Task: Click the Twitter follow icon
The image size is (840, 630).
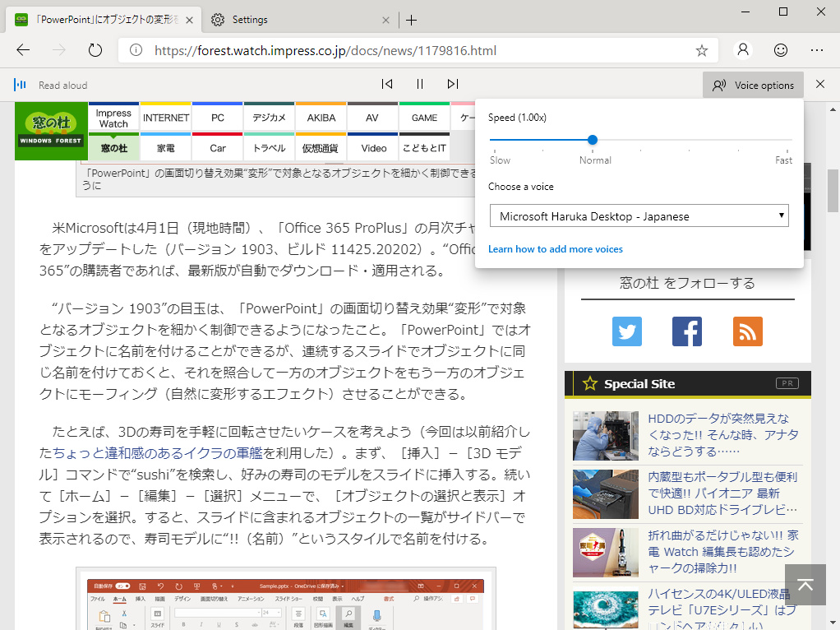Action: (x=627, y=331)
